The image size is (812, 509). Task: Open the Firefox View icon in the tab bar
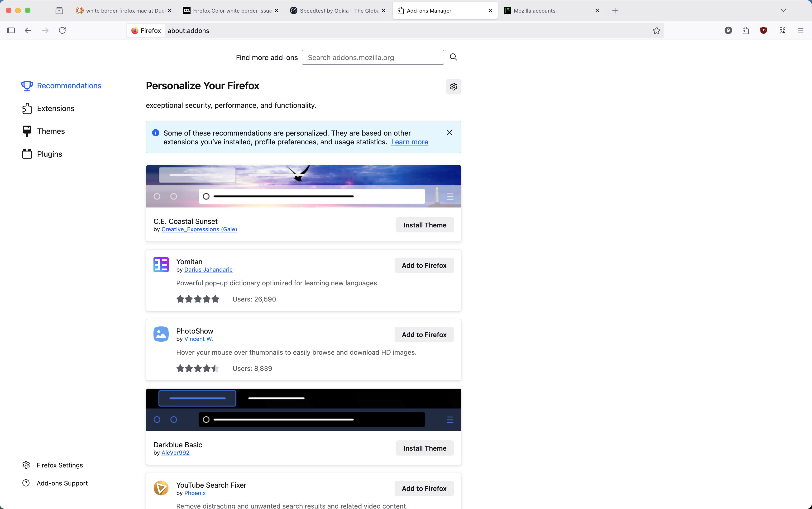pyautogui.click(x=59, y=11)
